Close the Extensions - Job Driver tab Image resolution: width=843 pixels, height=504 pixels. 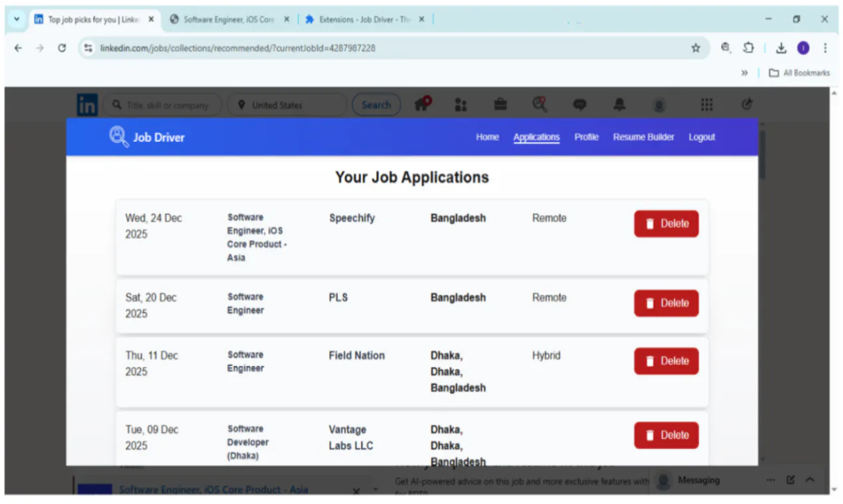(421, 19)
